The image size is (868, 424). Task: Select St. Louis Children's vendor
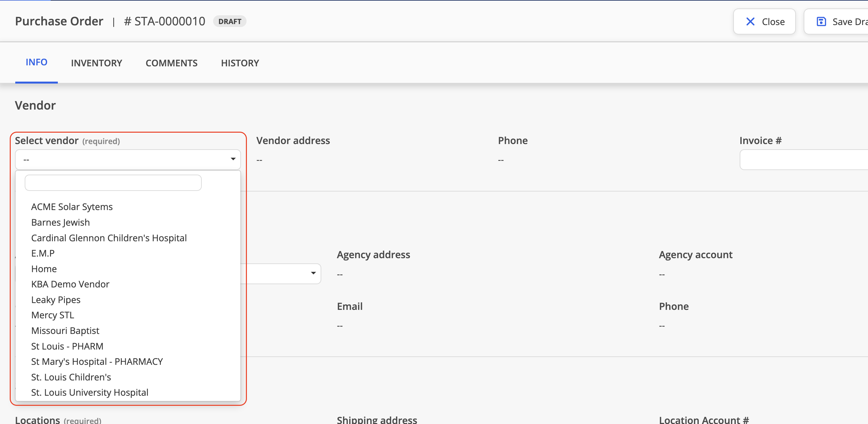tap(71, 377)
